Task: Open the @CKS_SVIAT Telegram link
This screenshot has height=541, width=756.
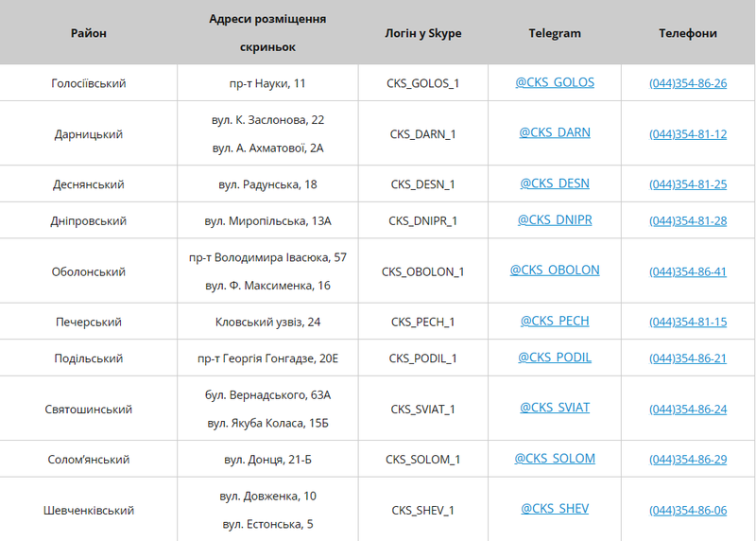Action: point(555,408)
